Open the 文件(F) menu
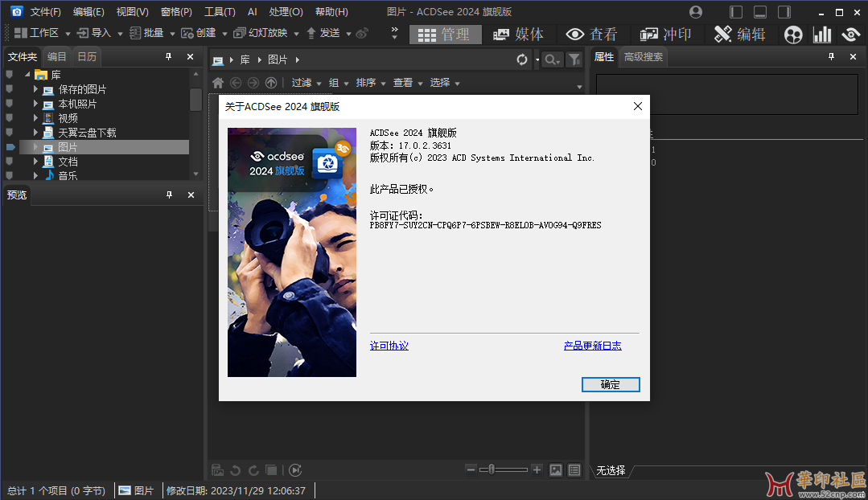This screenshot has height=500, width=868. 45,11
